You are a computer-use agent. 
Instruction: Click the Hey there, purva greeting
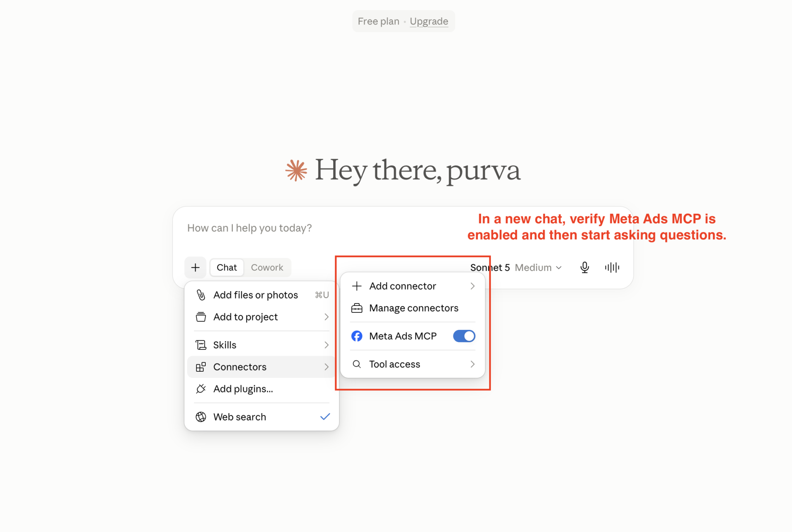418,170
